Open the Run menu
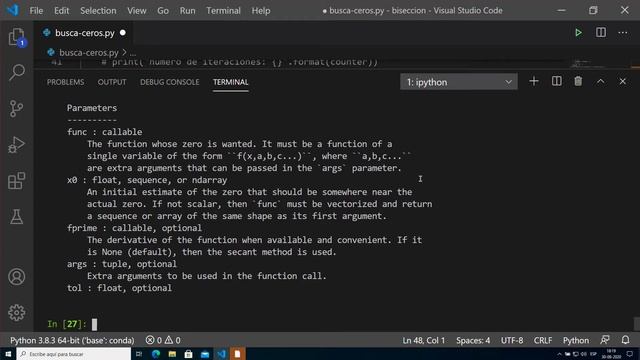 (x=187, y=11)
